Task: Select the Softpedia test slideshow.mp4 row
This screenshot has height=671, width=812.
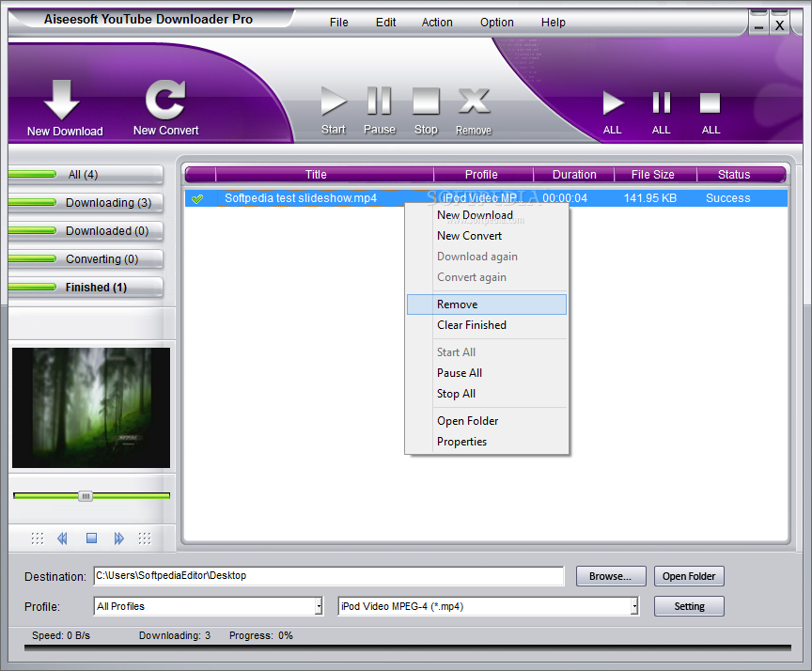Action: [486, 198]
